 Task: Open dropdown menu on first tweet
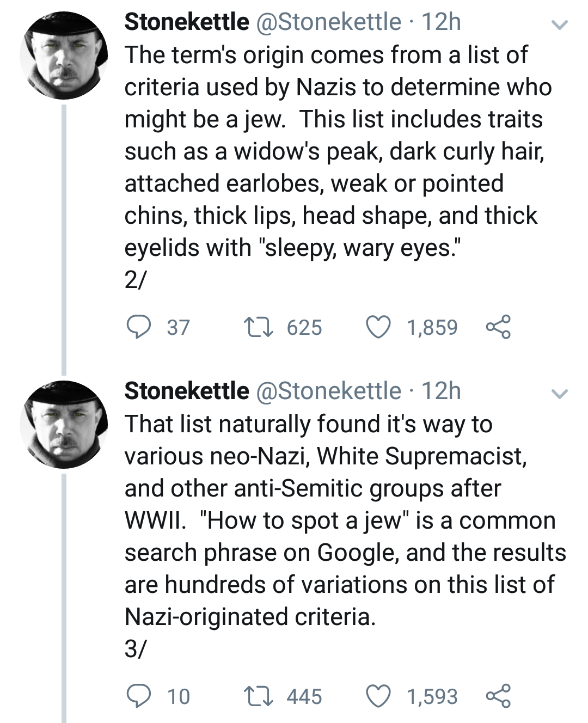(559, 24)
